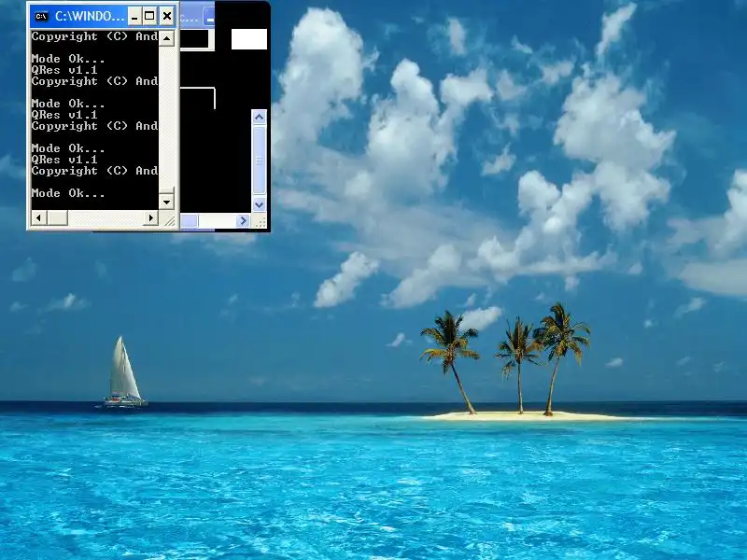The height and width of the screenshot is (560, 747).
Task: Maximize the C:\WINDO... command prompt window
Action: (149, 17)
